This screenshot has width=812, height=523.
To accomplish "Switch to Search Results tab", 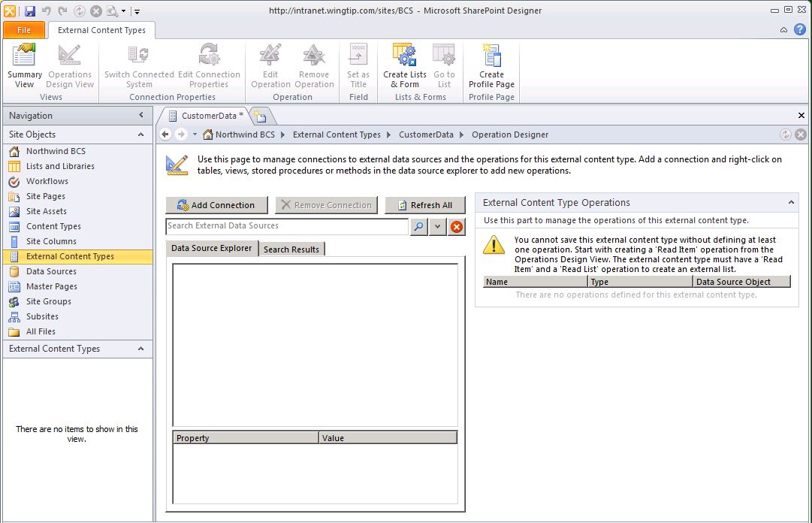I will point(291,249).
